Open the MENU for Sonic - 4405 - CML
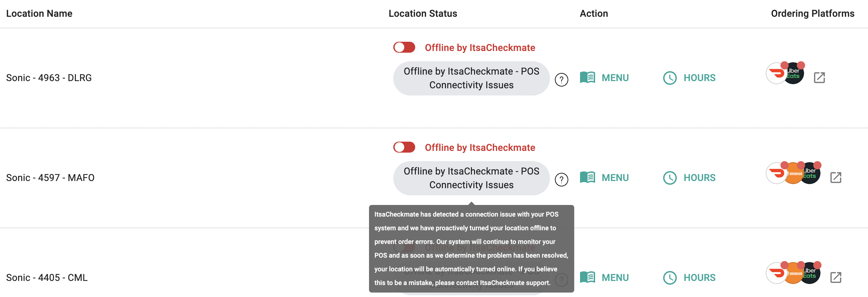868x297 pixels. click(x=604, y=277)
